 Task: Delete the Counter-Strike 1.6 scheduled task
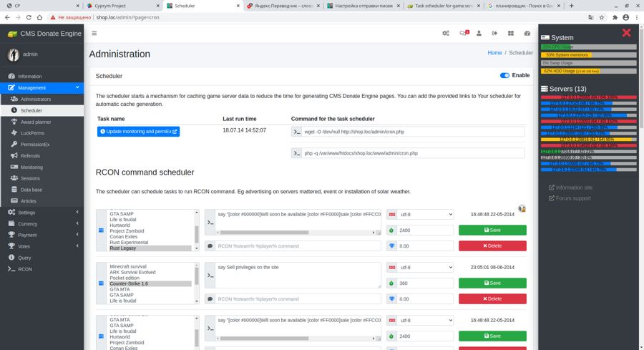[492, 298]
